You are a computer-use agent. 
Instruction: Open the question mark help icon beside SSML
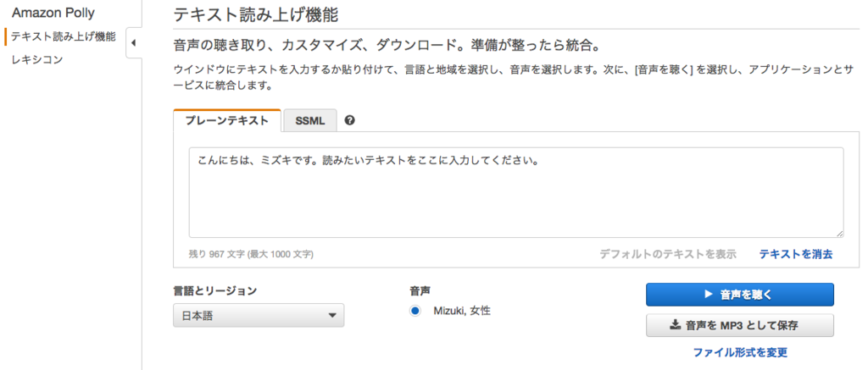(349, 120)
